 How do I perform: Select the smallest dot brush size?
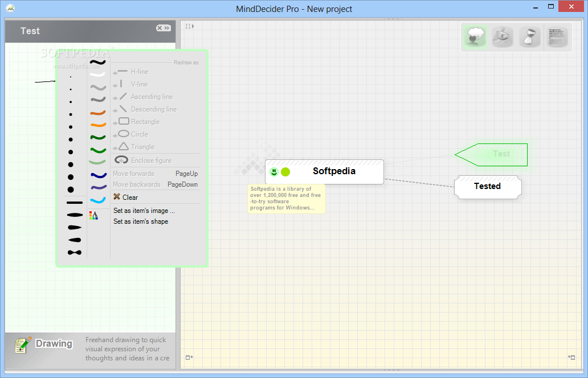[x=71, y=77]
